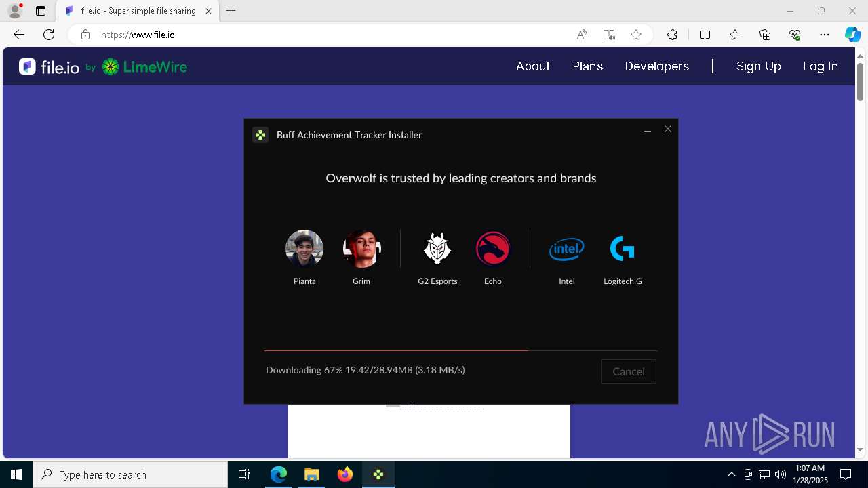
Task: Switch to Microsoft Edge in taskbar
Action: click(x=279, y=474)
